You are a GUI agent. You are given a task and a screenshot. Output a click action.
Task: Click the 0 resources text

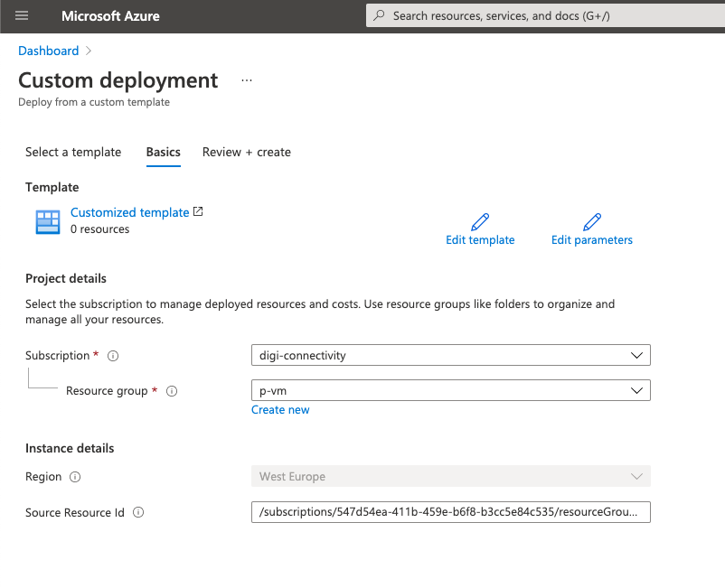pyautogui.click(x=99, y=229)
